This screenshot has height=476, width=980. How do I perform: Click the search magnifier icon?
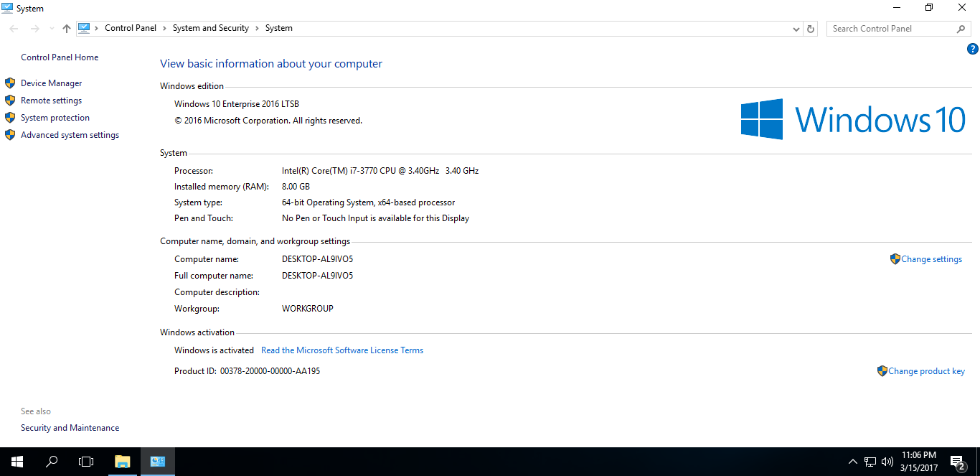click(x=961, y=29)
